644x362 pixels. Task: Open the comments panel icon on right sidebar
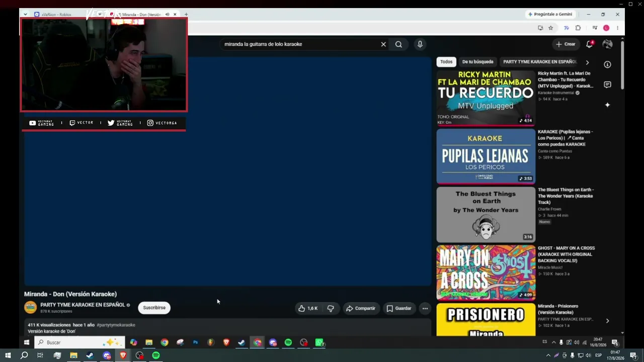(x=607, y=84)
